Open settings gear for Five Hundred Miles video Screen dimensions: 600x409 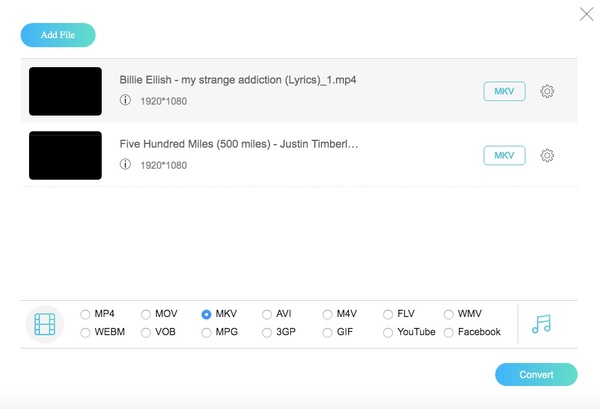(x=547, y=155)
